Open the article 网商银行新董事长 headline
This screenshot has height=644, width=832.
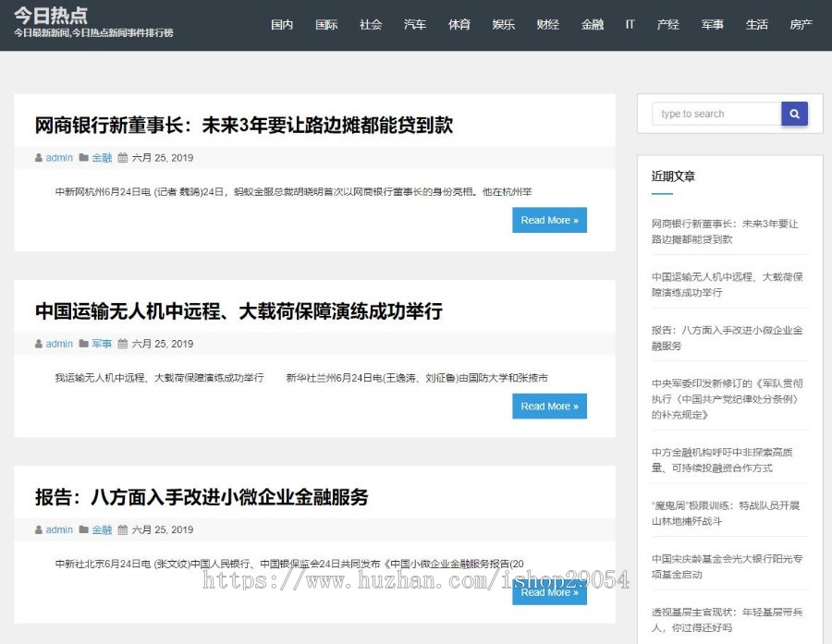[245, 125]
